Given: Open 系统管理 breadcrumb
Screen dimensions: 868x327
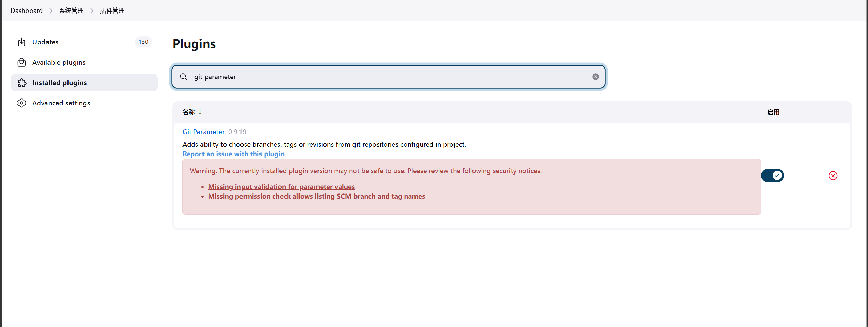Looking at the screenshot, I should (71, 11).
